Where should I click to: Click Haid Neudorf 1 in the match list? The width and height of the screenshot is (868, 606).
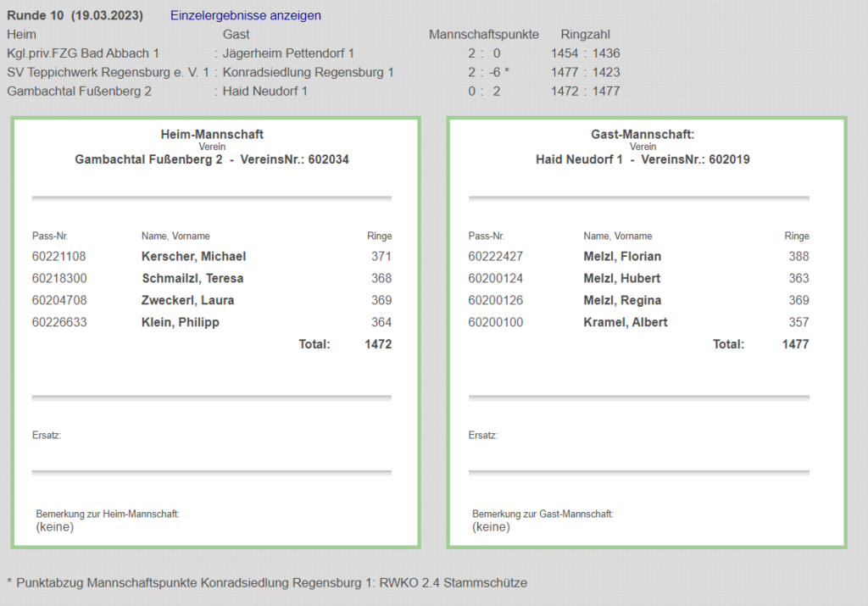click(x=264, y=91)
